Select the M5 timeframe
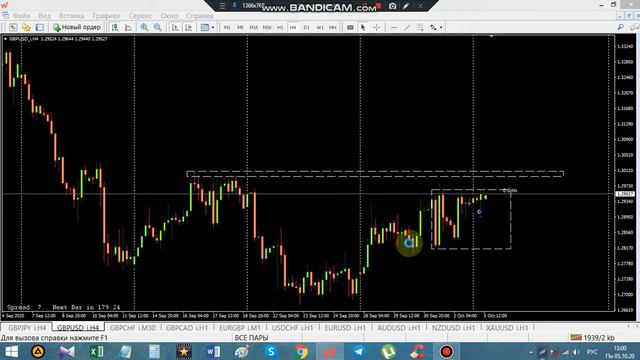The width and height of the screenshot is (640, 360). 240,27
